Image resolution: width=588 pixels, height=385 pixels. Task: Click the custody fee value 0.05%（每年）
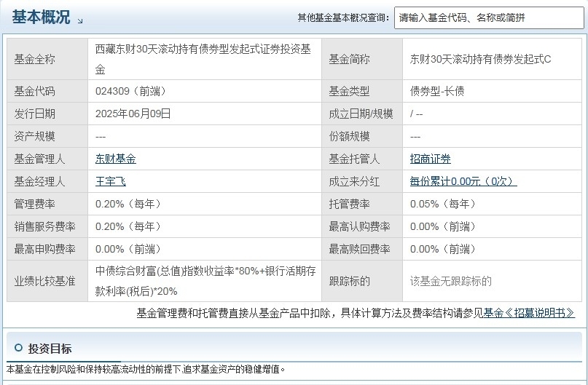tap(442, 204)
